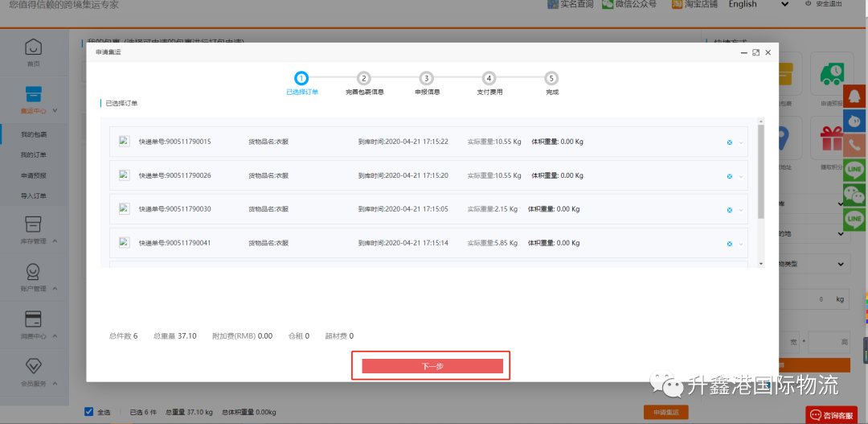
Task: Go to step 5 完成
Action: [x=551, y=79]
